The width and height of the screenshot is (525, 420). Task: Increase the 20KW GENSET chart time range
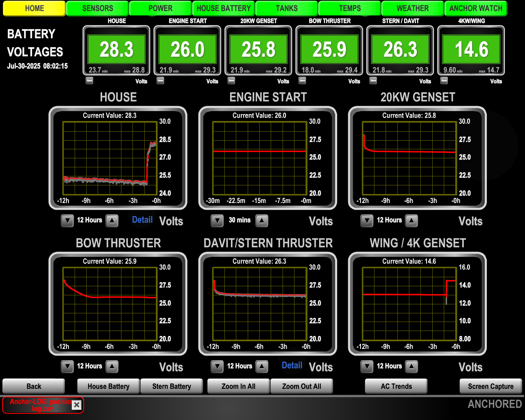pyautogui.click(x=411, y=221)
